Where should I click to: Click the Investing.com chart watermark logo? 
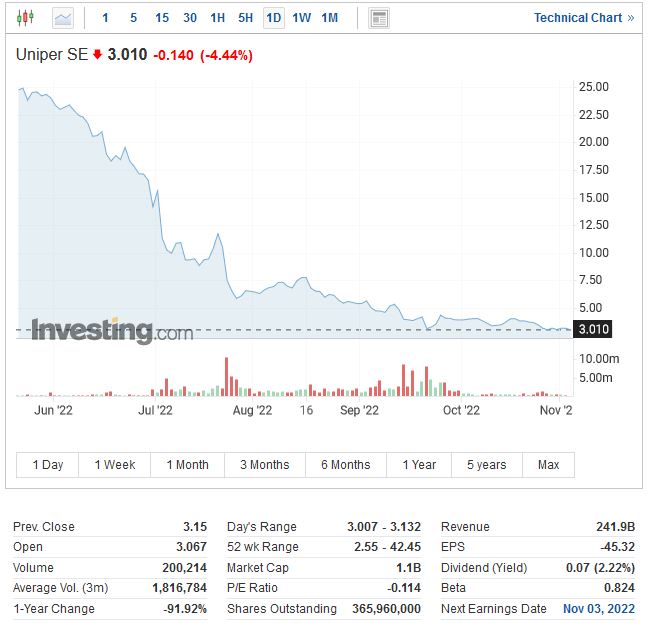112,331
